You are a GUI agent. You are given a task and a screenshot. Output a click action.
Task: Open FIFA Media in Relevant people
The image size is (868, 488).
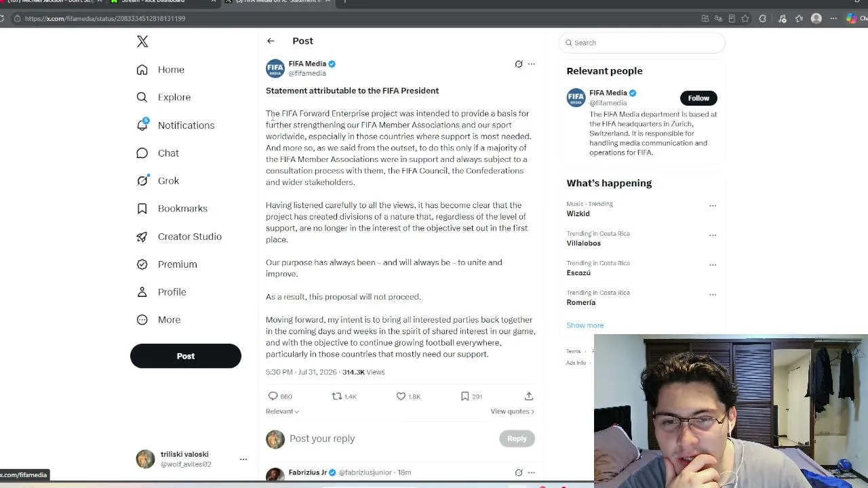click(608, 93)
